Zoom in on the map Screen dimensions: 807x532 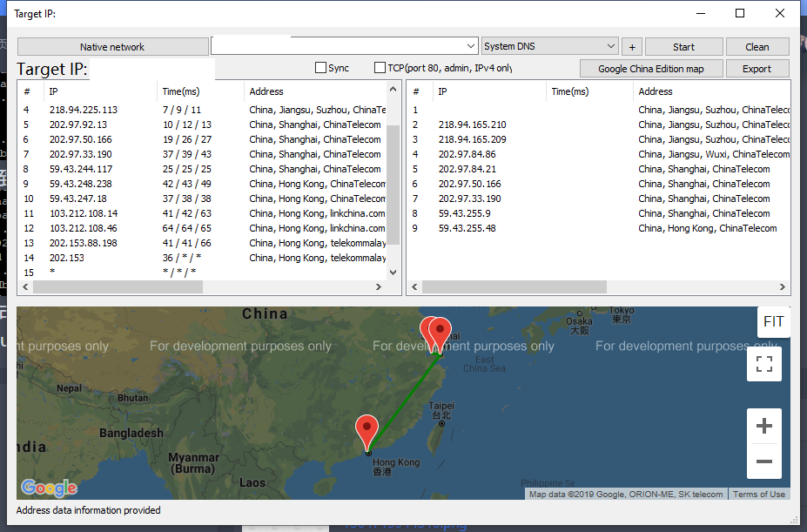pos(764,426)
